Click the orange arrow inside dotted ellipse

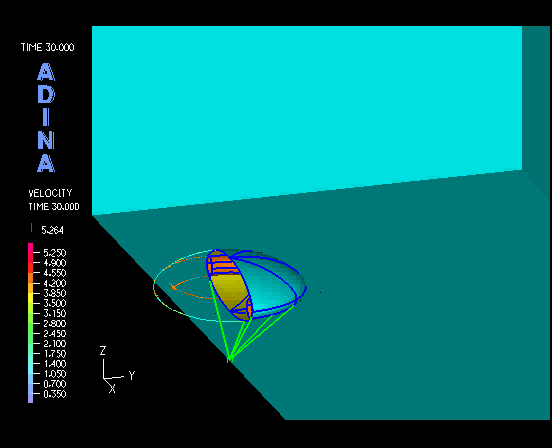(x=173, y=286)
